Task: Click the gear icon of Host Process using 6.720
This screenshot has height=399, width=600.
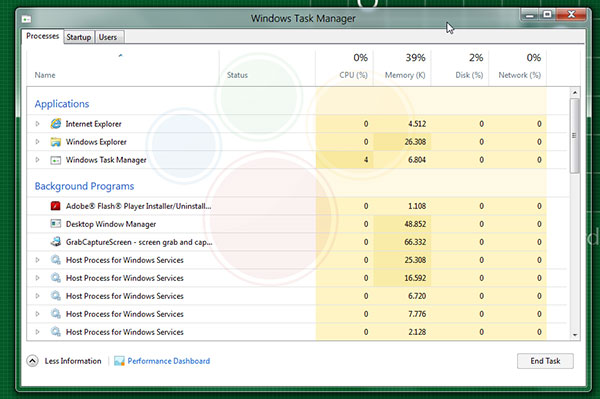Action: click(55, 296)
